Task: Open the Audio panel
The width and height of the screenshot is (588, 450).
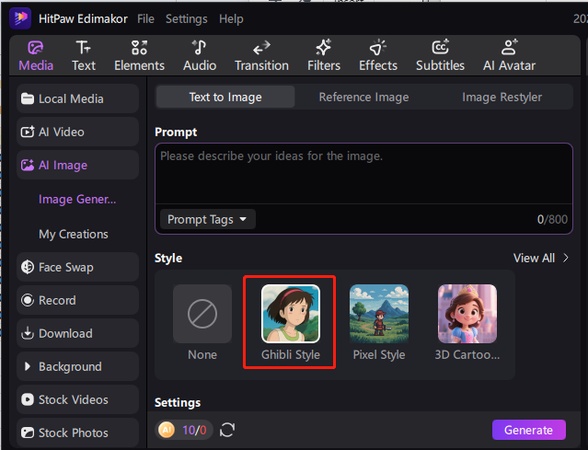Action: pyautogui.click(x=200, y=56)
